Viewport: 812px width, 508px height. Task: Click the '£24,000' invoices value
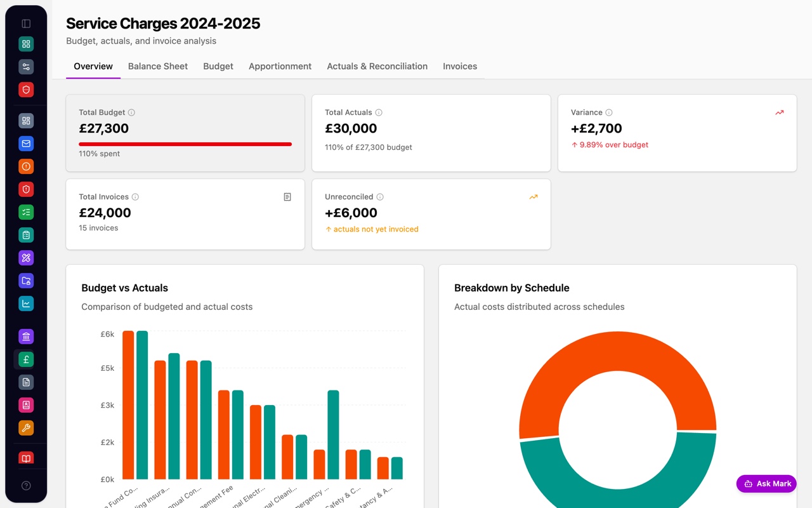(105, 213)
